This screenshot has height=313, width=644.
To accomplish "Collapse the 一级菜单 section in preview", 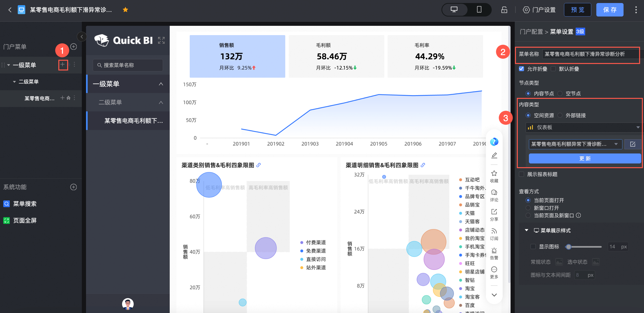I will click(161, 84).
